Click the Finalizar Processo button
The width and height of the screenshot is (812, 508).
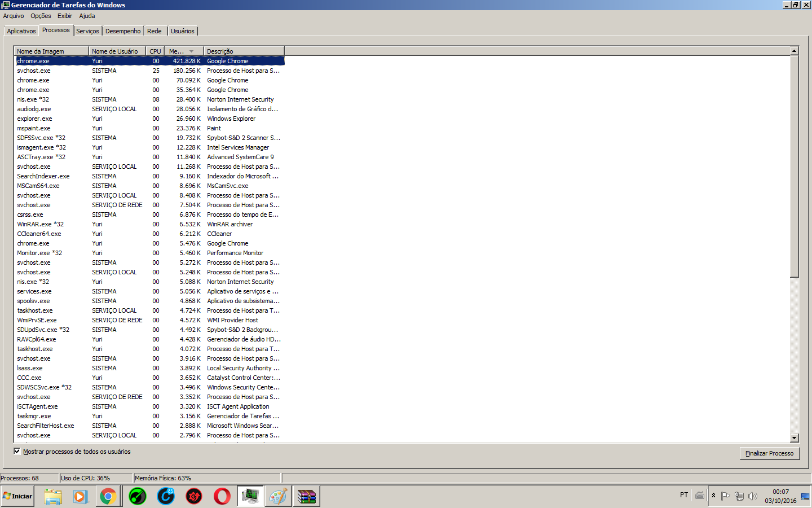click(x=770, y=453)
